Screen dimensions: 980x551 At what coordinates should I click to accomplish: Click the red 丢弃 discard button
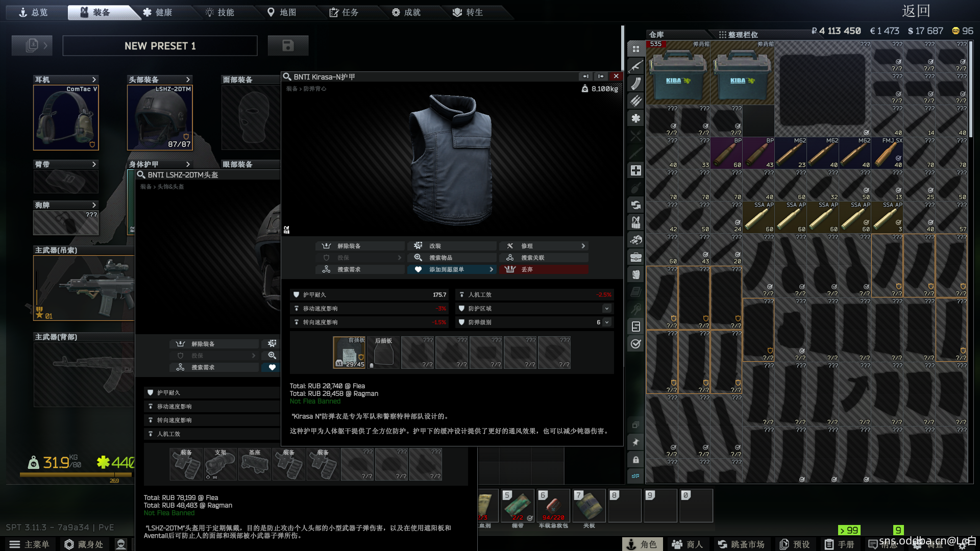(x=544, y=269)
